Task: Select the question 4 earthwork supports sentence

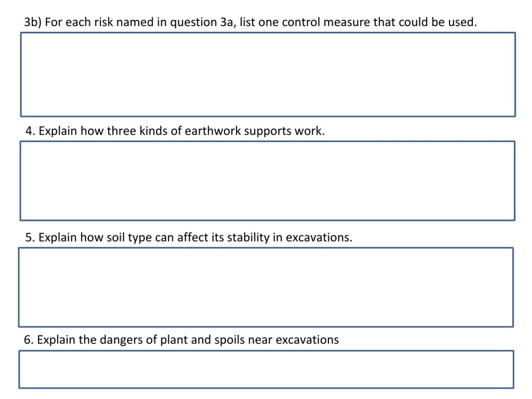Action: coord(175,131)
